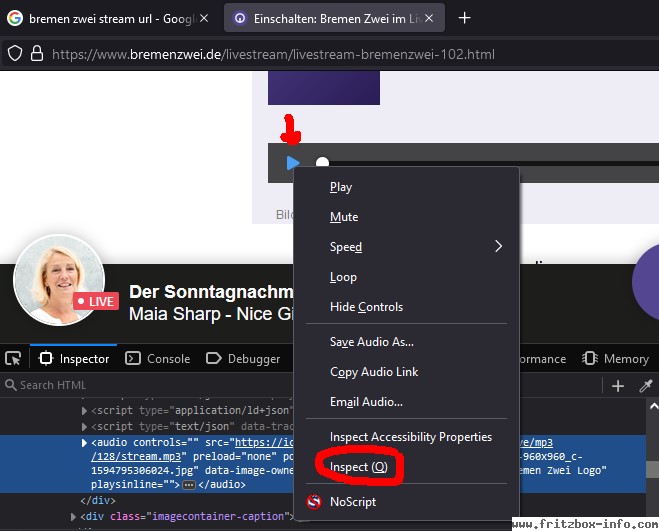Click the Maia Sharp - Nice Gi... track text
659x531 pixels.
(x=211, y=314)
